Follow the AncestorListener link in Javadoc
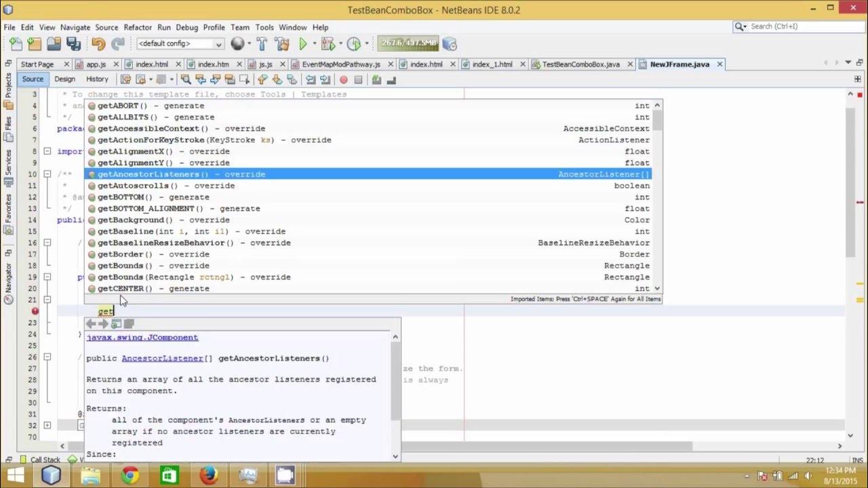 (162, 359)
